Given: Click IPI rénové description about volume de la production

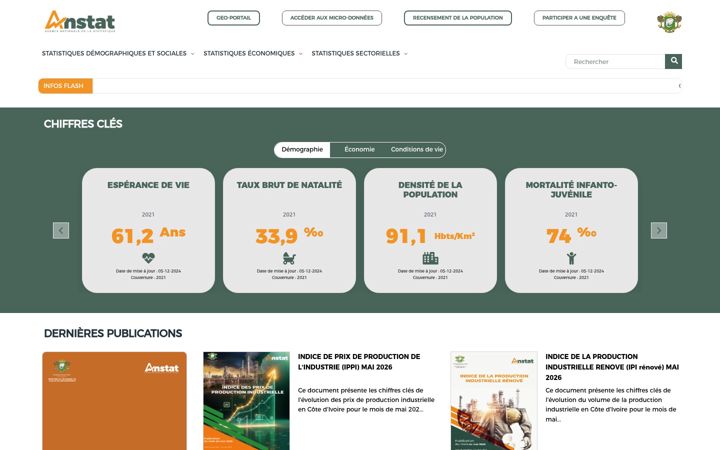Looking at the screenshot, I should click(611, 405).
